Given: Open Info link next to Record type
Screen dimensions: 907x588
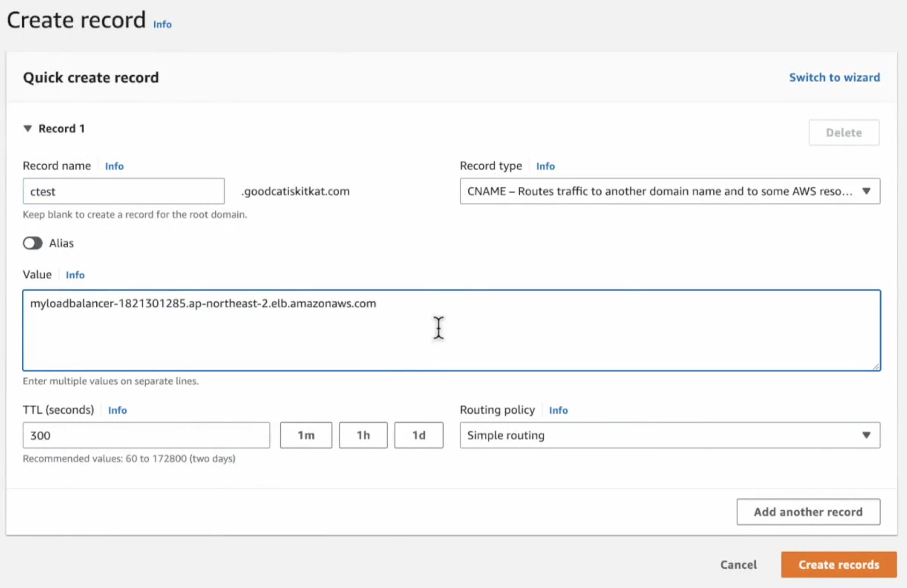Looking at the screenshot, I should [545, 166].
